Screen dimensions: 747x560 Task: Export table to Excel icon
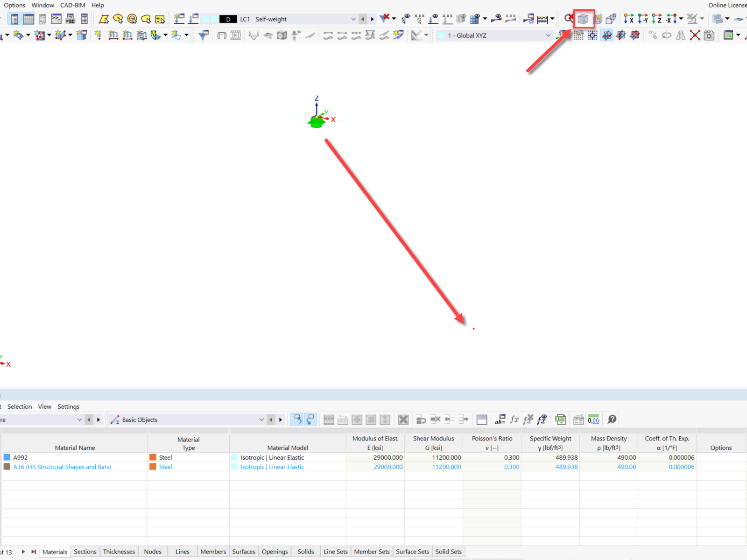[x=560, y=420]
